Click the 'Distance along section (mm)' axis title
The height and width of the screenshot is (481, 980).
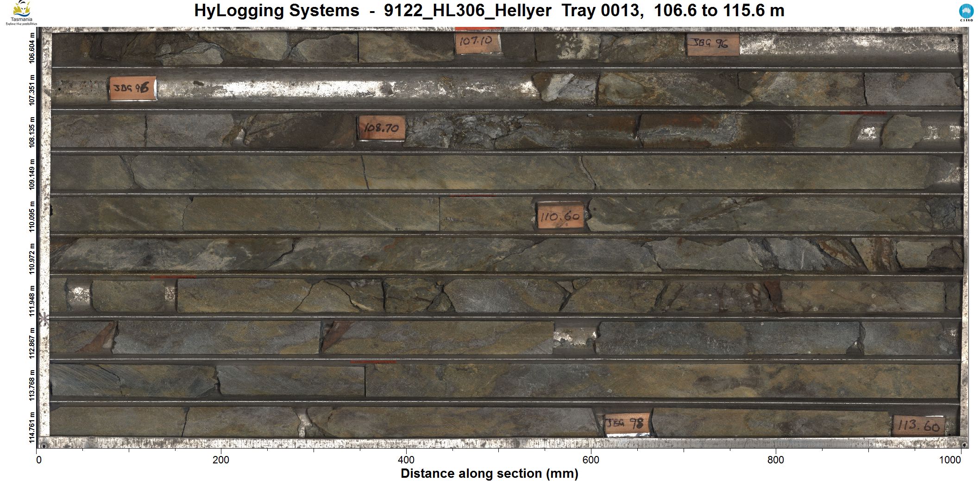(x=489, y=473)
